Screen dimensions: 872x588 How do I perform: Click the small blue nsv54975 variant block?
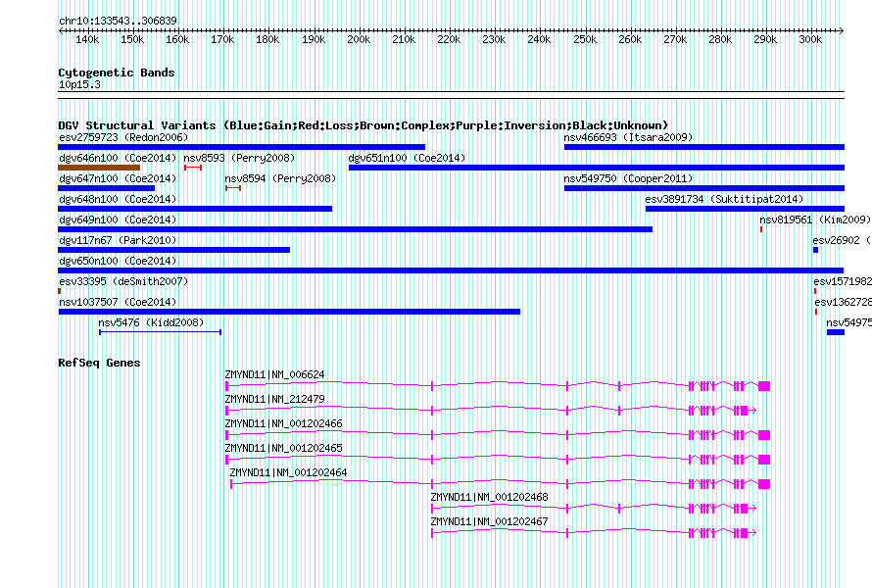tap(836, 332)
